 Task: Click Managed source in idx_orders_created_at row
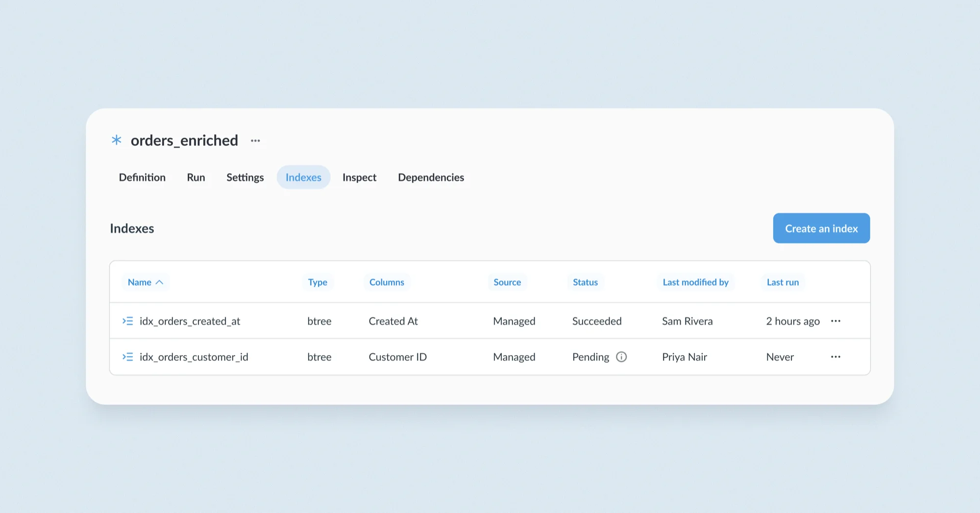(514, 321)
